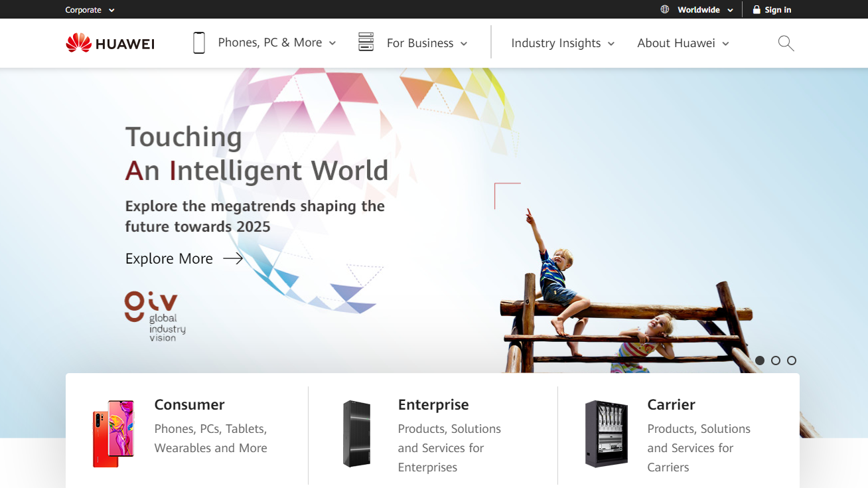The image size is (868, 488).
Task: Expand the For Business chevron
Action: [x=464, y=44]
